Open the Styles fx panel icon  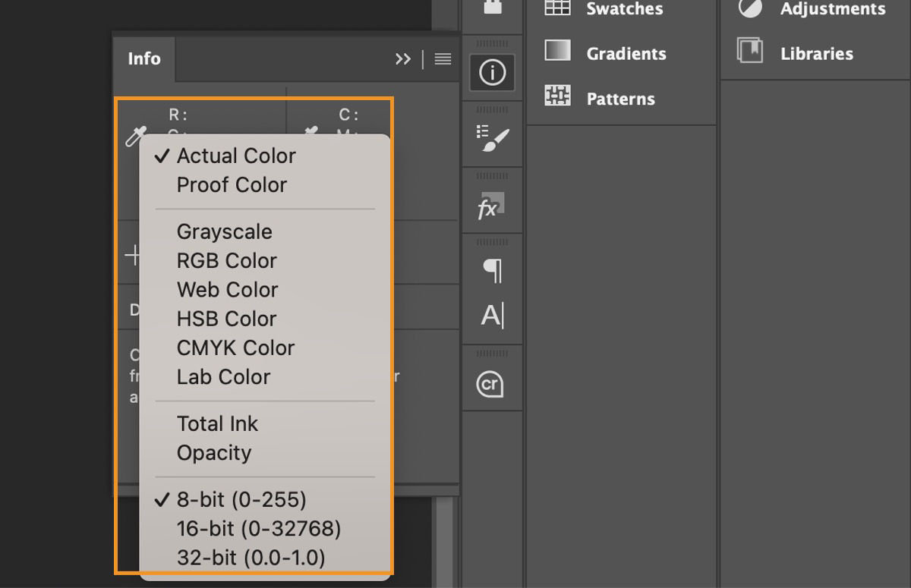tap(490, 206)
